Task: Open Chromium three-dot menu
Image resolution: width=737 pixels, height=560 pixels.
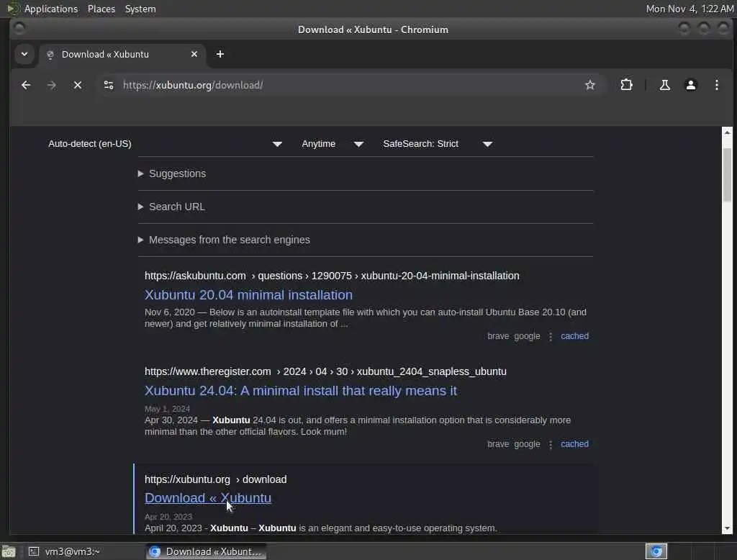Action: pos(716,85)
